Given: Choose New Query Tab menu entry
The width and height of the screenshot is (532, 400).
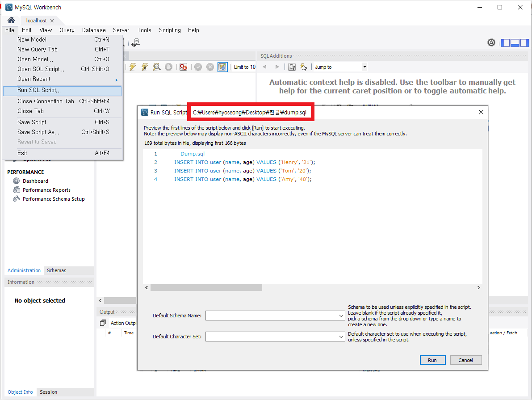Looking at the screenshot, I should (x=63, y=49).
